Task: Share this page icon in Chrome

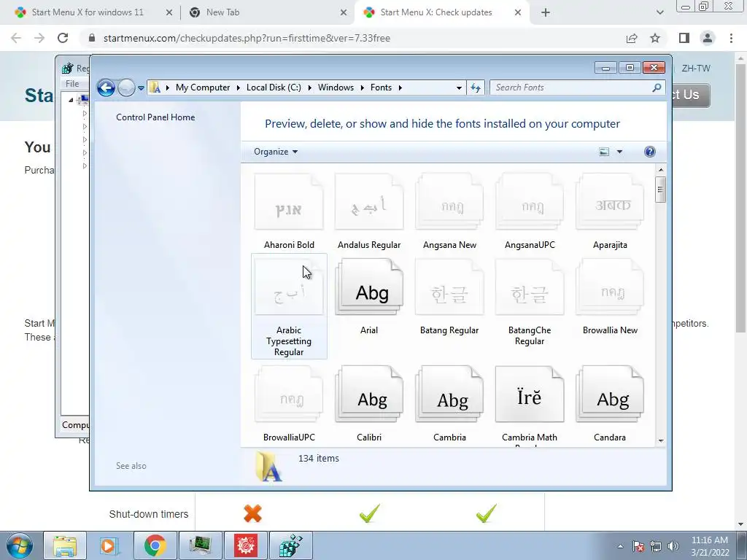Action: click(632, 38)
